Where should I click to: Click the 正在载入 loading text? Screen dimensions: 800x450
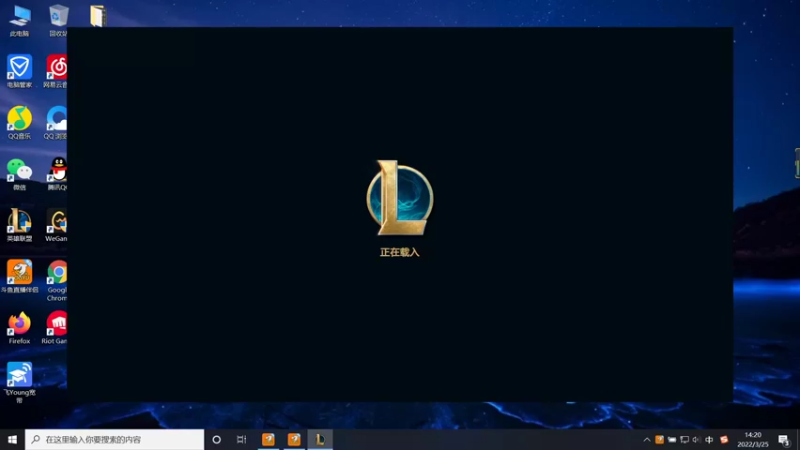click(x=399, y=252)
